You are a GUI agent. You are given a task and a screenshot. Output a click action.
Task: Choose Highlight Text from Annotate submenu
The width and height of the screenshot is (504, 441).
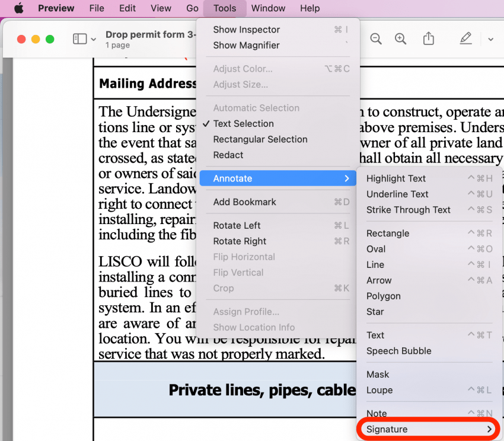396,178
